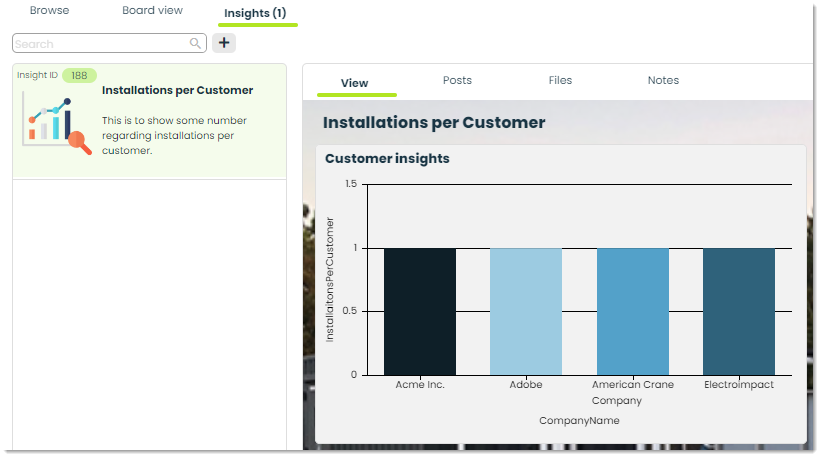Click the Adobe axis label
821x458 pixels.
tap(526, 385)
